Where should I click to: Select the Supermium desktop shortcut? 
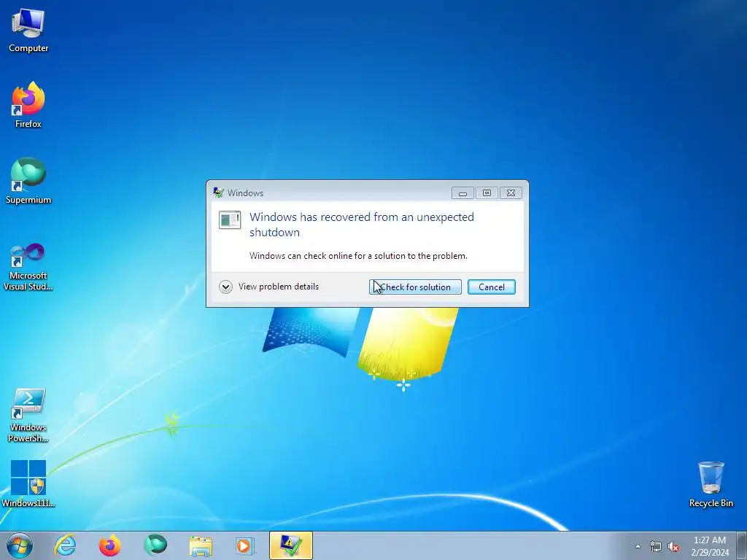28,181
